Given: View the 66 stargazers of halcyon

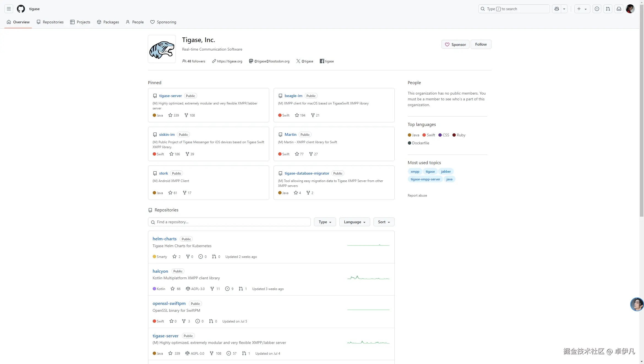Looking at the screenshot, I should (x=176, y=289).
